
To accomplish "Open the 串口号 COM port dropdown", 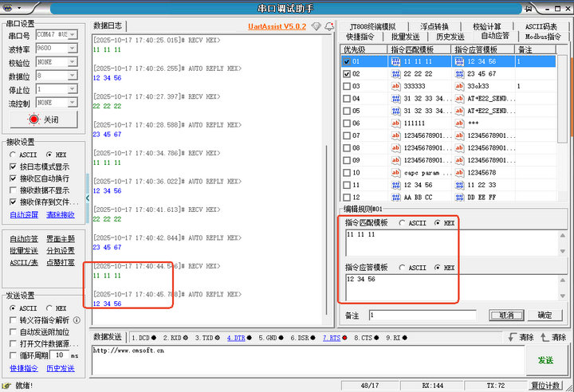I will (x=55, y=35).
